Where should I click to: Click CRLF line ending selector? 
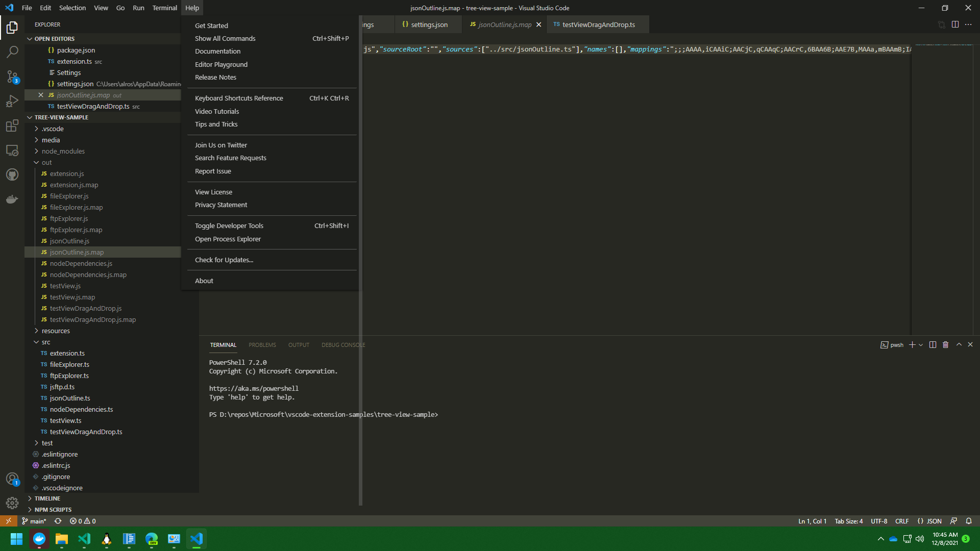click(x=901, y=521)
